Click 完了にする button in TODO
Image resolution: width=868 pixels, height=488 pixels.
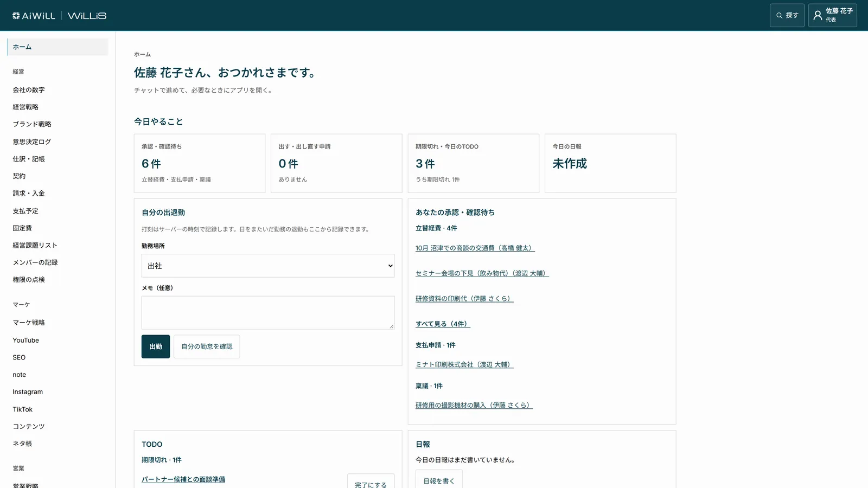pyautogui.click(x=371, y=481)
